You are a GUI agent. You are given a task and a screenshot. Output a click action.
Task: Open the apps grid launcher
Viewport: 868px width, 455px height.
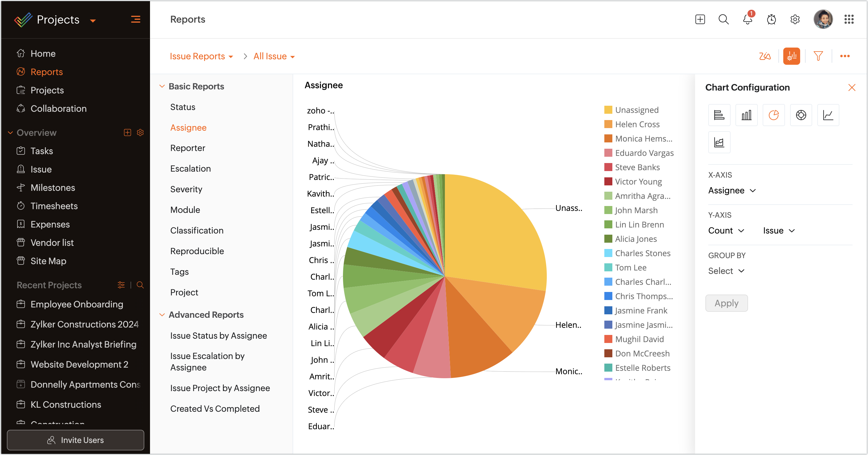(849, 19)
